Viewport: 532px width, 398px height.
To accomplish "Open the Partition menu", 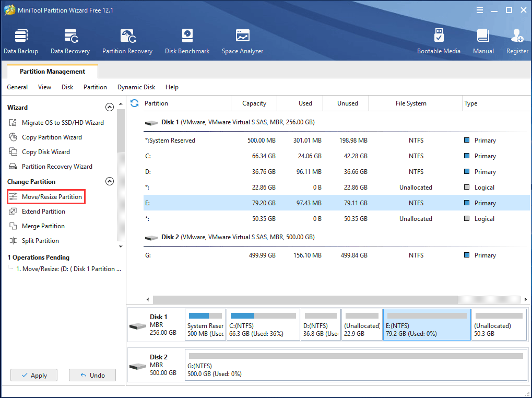I will click(95, 87).
